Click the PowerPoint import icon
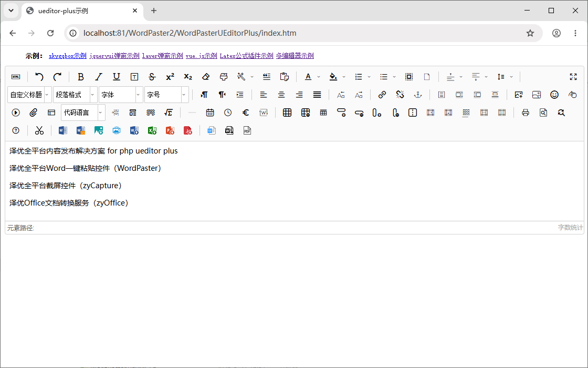Image resolution: width=588 pixels, height=368 pixels. [170, 130]
